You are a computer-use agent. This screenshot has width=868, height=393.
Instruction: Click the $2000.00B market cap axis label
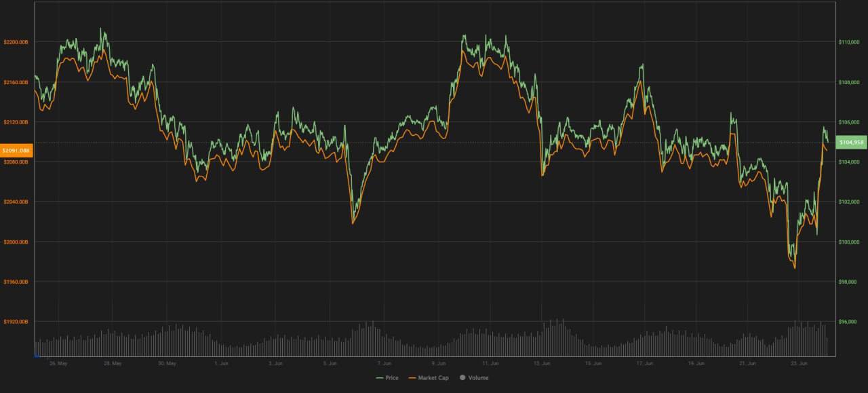coord(17,242)
